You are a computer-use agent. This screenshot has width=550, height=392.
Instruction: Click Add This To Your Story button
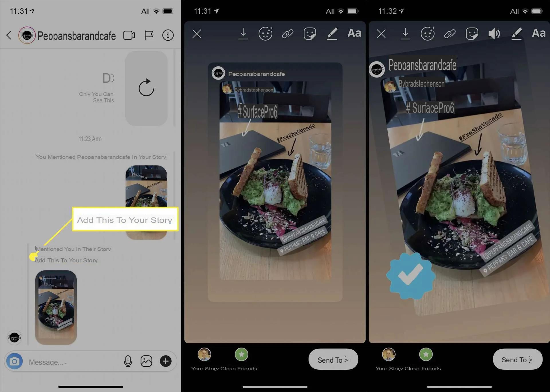point(124,220)
